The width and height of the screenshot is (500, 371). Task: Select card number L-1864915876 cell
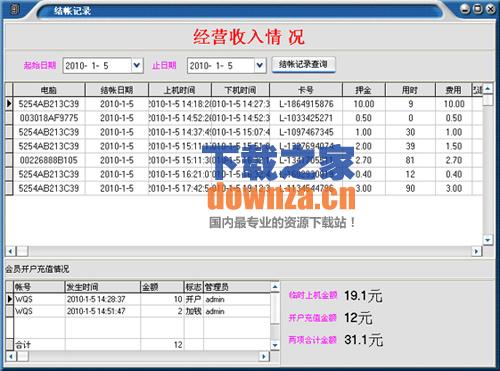(306, 104)
